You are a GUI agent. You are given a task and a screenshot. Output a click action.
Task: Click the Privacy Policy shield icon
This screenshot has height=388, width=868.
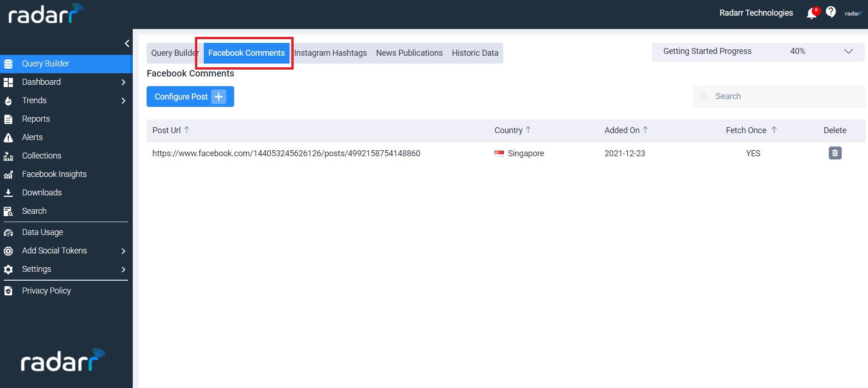coord(8,291)
